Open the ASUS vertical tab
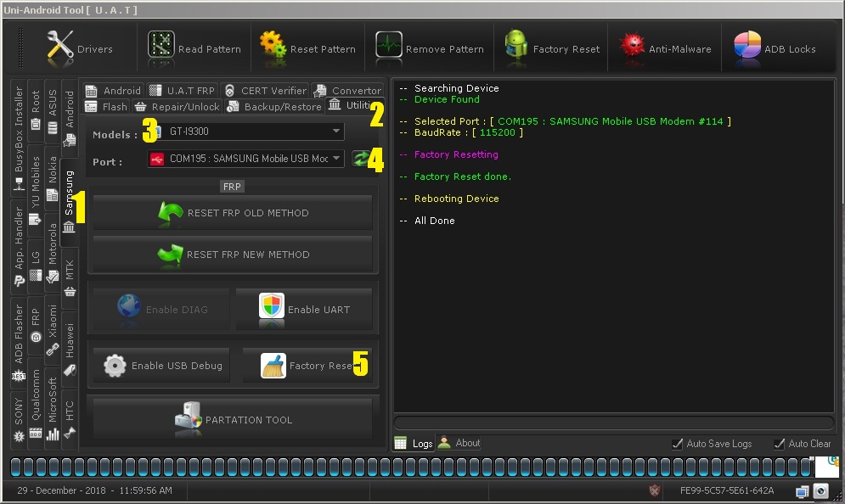Image resolution: width=845 pixels, height=504 pixels. [x=53, y=112]
